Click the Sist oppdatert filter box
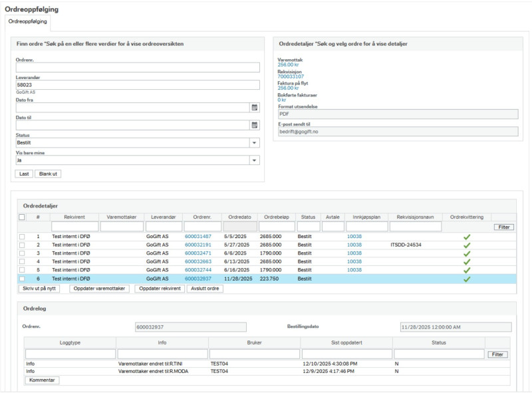 tap(346, 354)
